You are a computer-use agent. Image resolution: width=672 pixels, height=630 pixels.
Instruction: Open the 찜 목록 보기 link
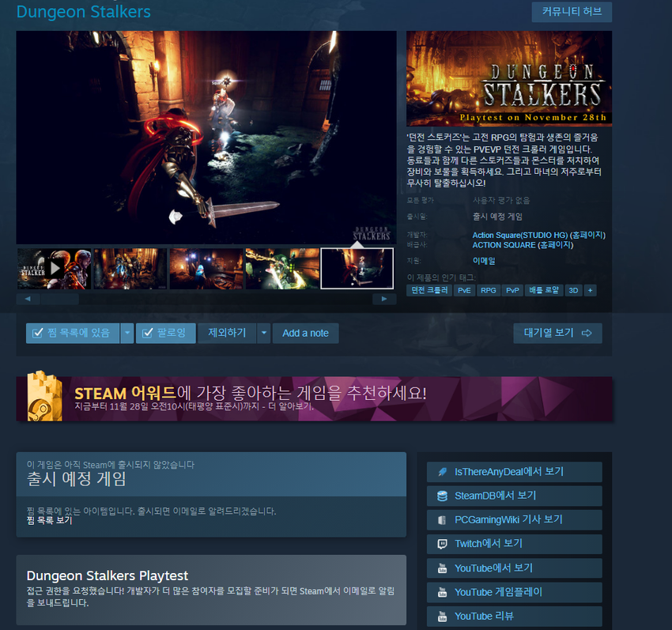point(49,521)
